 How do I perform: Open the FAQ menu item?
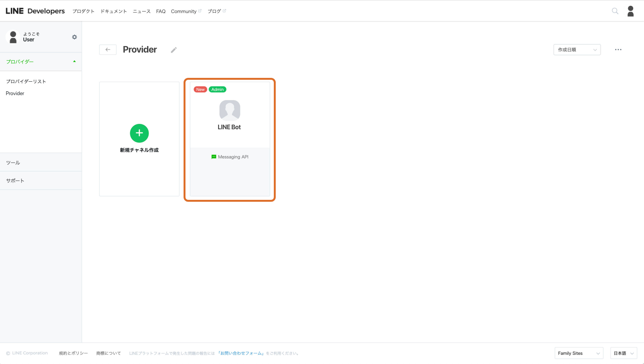click(x=161, y=12)
